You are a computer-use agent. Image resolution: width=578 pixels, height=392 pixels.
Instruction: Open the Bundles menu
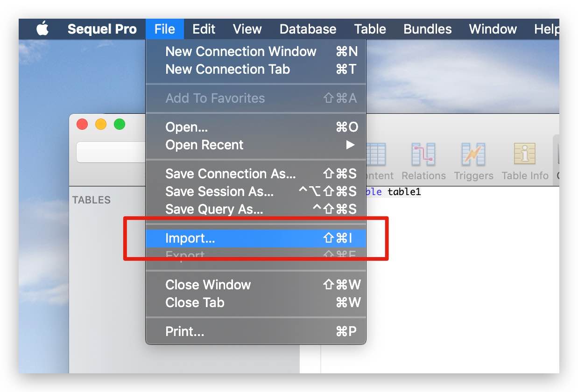[x=427, y=29]
